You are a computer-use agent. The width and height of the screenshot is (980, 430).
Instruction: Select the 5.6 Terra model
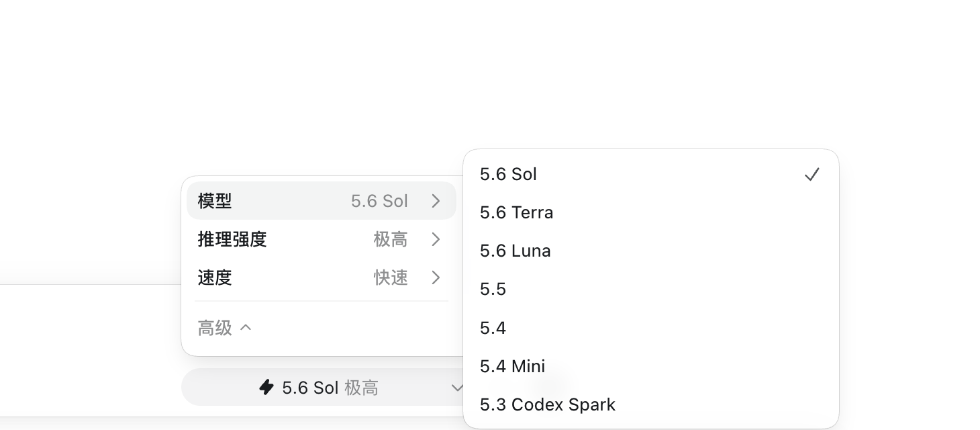651,212
